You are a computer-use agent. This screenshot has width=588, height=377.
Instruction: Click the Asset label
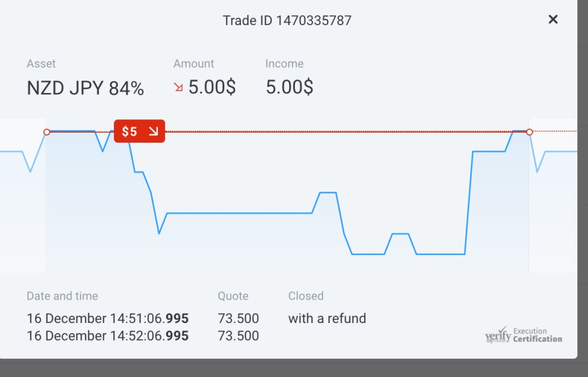[x=42, y=63]
